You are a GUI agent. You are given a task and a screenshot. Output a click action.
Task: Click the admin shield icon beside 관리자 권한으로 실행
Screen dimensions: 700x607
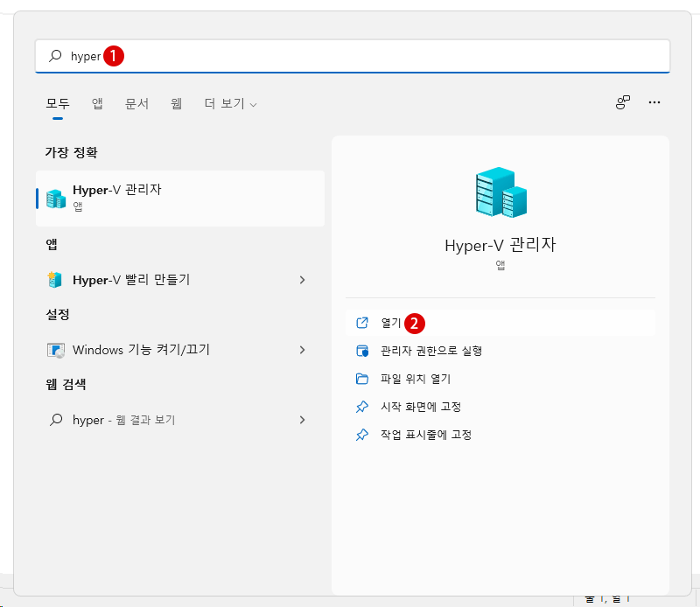coord(362,351)
